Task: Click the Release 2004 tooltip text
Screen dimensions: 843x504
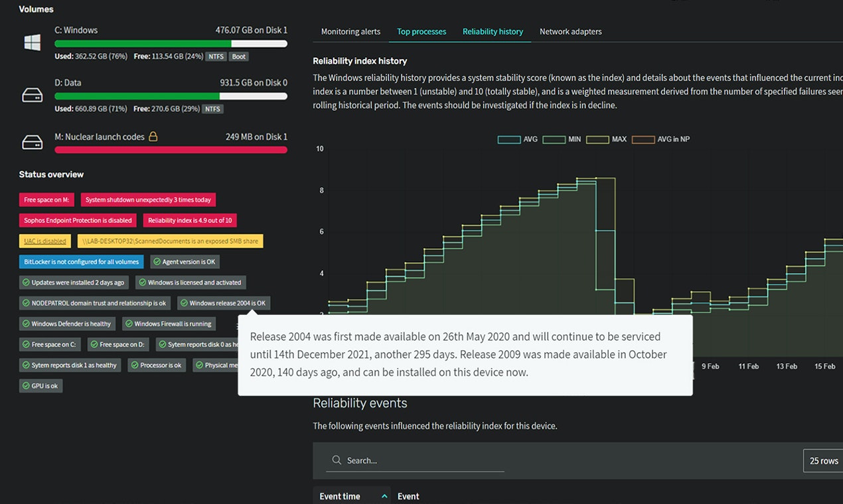Action: tap(458, 355)
